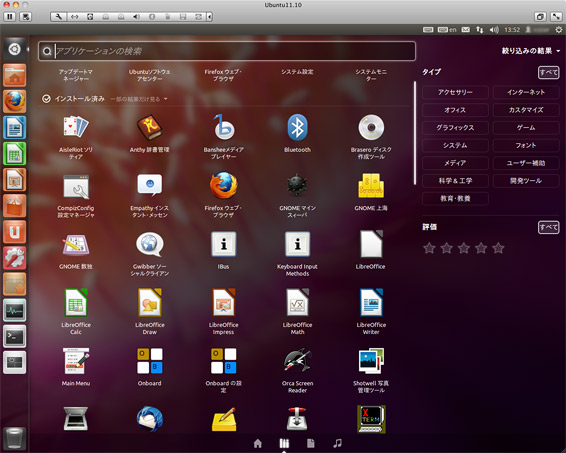The width and height of the screenshot is (566, 453).
Task: Pause the virtual machine
Action: pos(10,17)
